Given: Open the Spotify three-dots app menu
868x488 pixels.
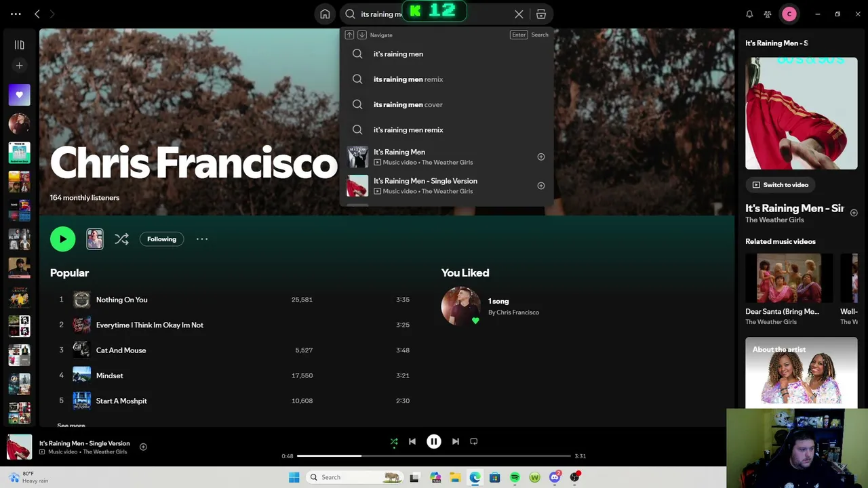Looking at the screenshot, I should pyautogui.click(x=16, y=14).
